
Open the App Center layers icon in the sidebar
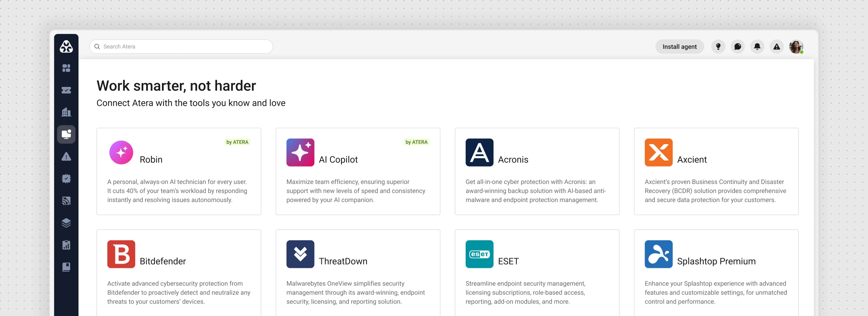(66, 223)
